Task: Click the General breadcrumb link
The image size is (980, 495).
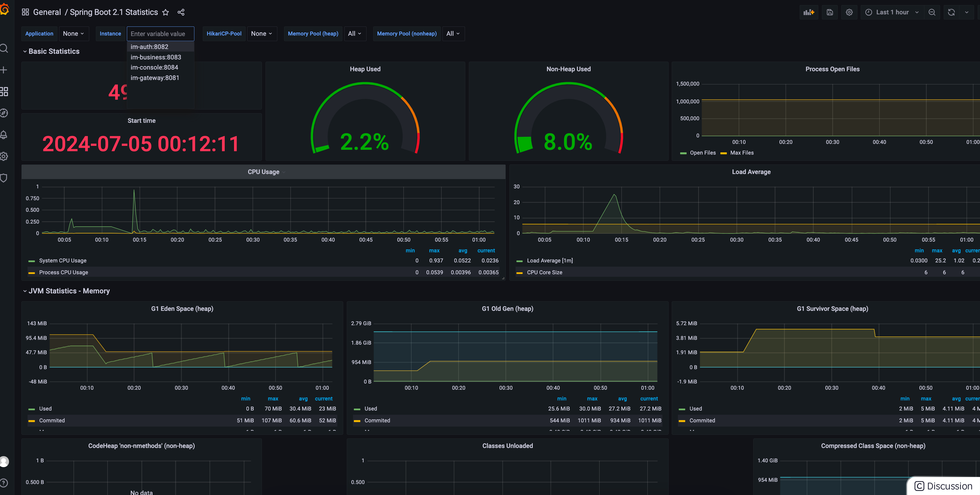Action: click(47, 12)
